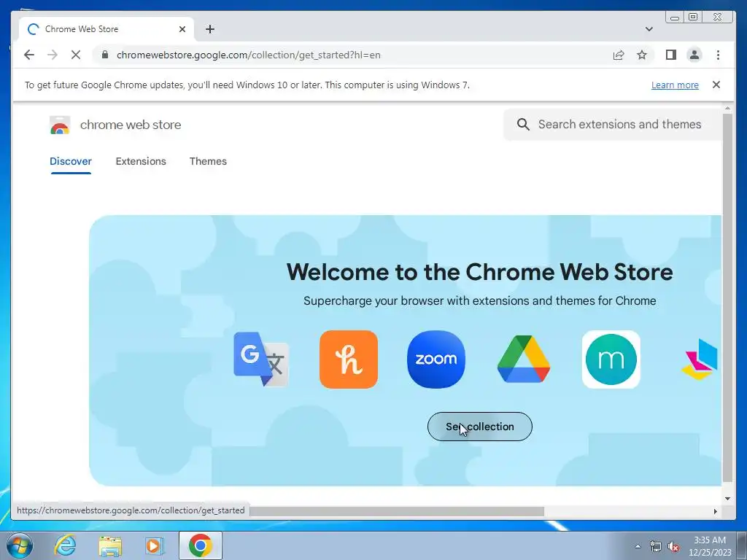
Task: Show hidden system tray icons
Action: [x=638, y=546]
